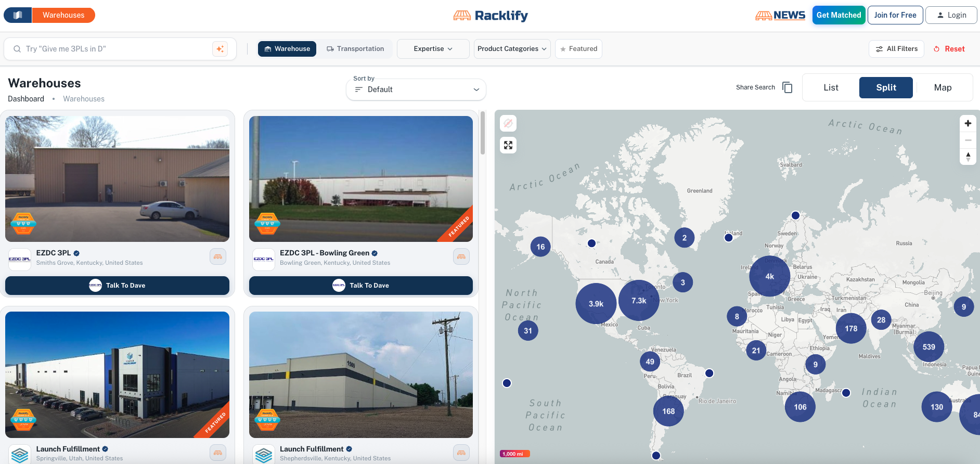The width and height of the screenshot is (980, 464).
Task: Reset map compass bearing
Action: 968,157
